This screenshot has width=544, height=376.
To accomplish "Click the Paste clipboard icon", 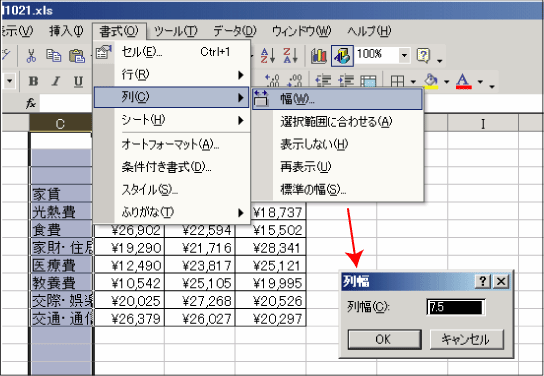I will (77, 56).
